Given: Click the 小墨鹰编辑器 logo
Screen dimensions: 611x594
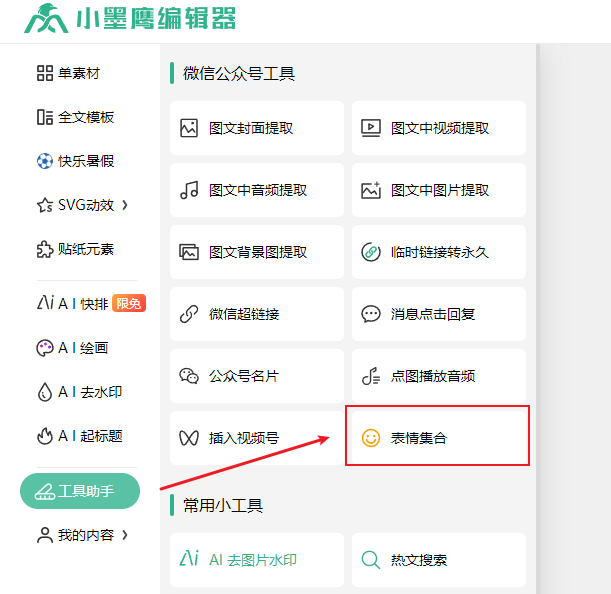Looking at the screenshot, I should (130, 18).
